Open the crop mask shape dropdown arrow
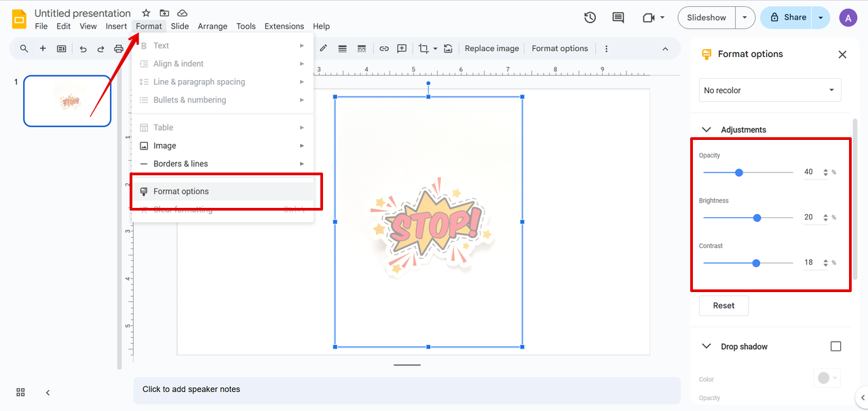 click(435, 49)
